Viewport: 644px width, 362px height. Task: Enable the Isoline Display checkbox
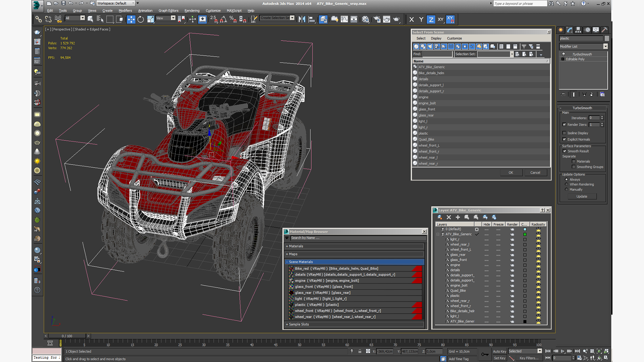coord(564,133)
